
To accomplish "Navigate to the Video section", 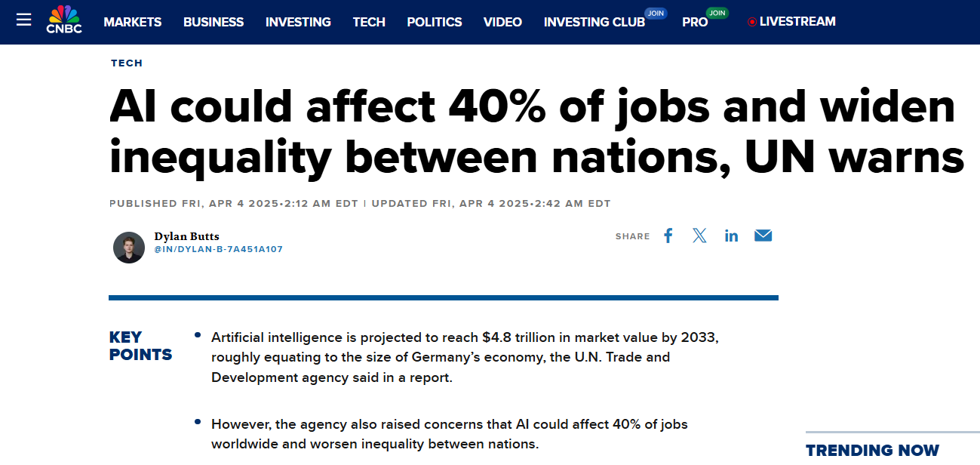I will [x=502, y=22].
